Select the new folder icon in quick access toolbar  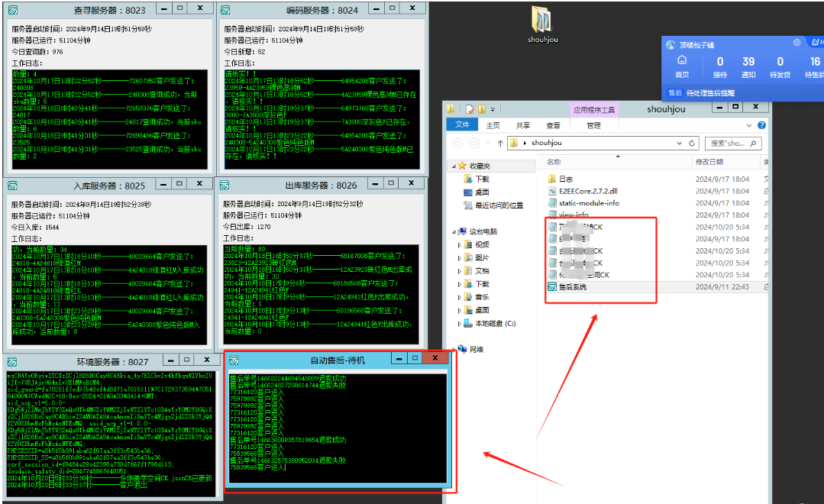click(x=481, y=108)
